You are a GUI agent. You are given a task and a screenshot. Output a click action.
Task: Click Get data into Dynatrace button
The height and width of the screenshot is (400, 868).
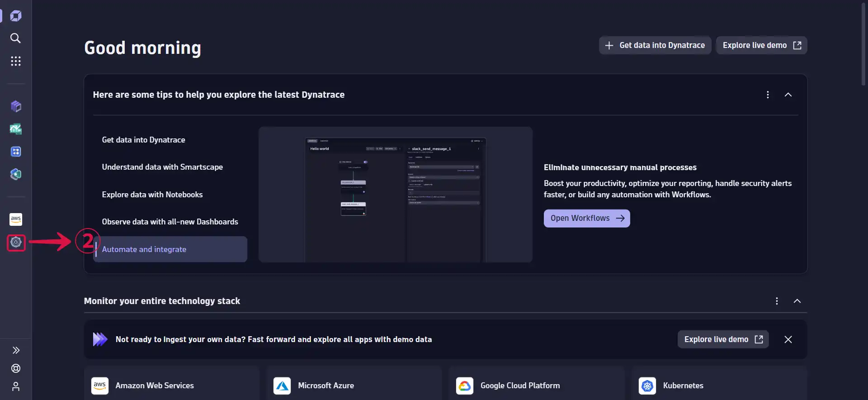(655, 45)
